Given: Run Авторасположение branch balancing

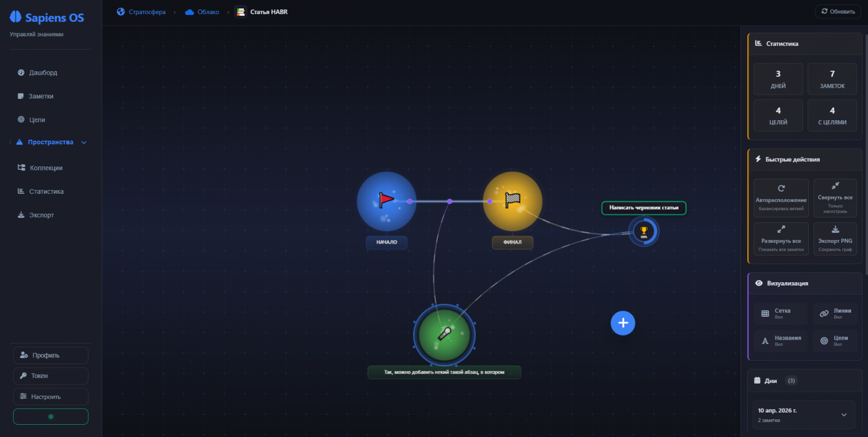Looking at the screenshot, I should 781,198.
